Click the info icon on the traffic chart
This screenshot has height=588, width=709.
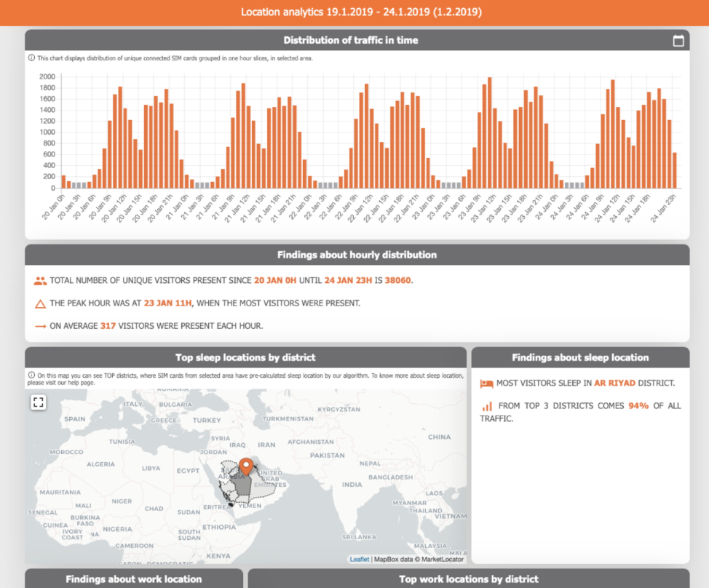pos(31,56)
